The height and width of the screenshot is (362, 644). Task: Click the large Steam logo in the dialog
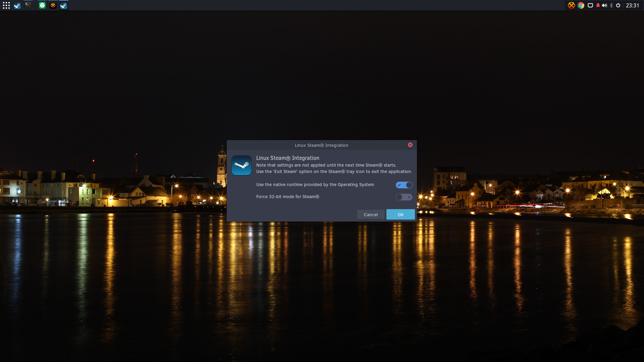[241, 165]
